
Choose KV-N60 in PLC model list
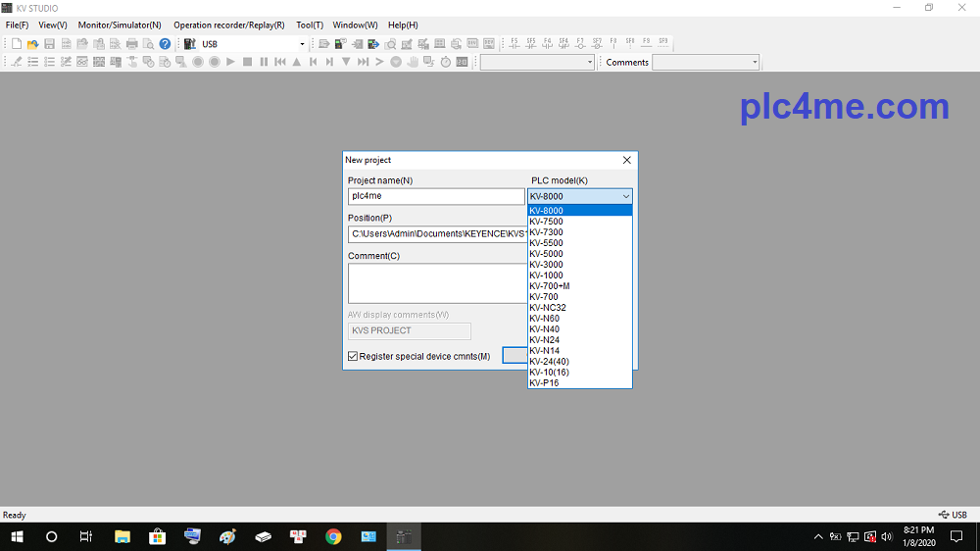pos(544,319)
